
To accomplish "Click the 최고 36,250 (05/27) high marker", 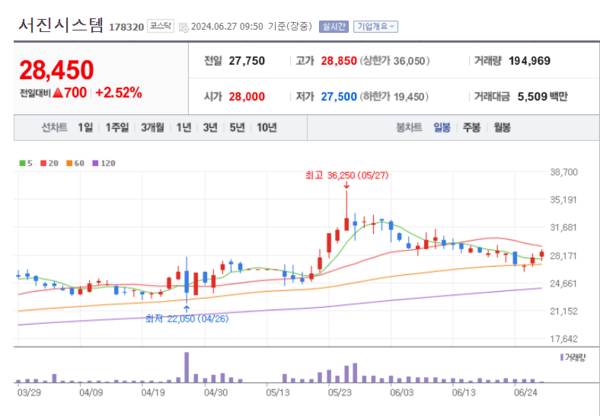I will click(x=347, y=176).
